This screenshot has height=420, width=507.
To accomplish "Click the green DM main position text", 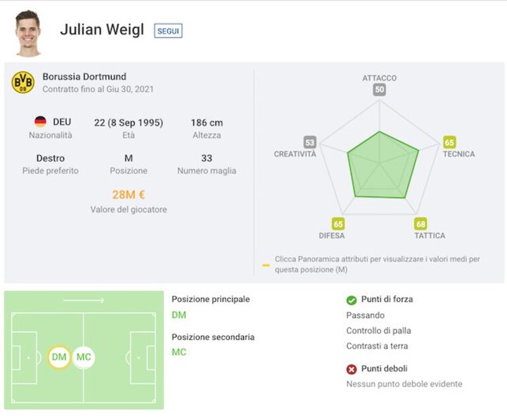I will coord(179,315).
